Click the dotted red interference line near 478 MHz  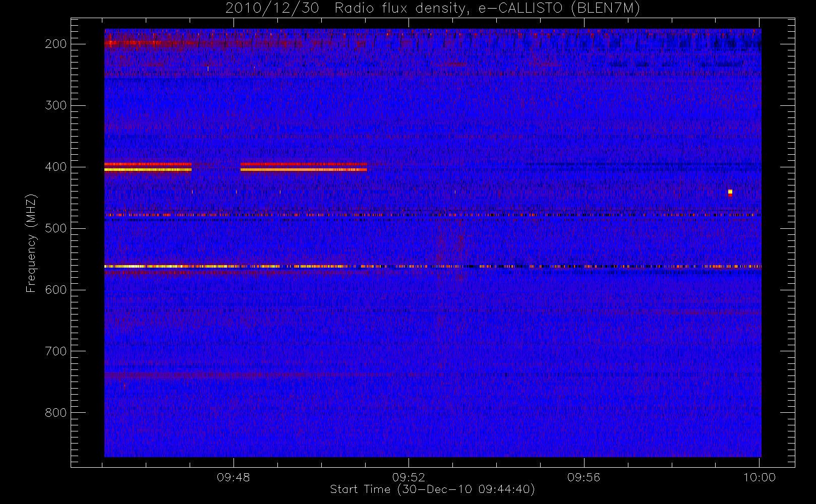point(433,215)
